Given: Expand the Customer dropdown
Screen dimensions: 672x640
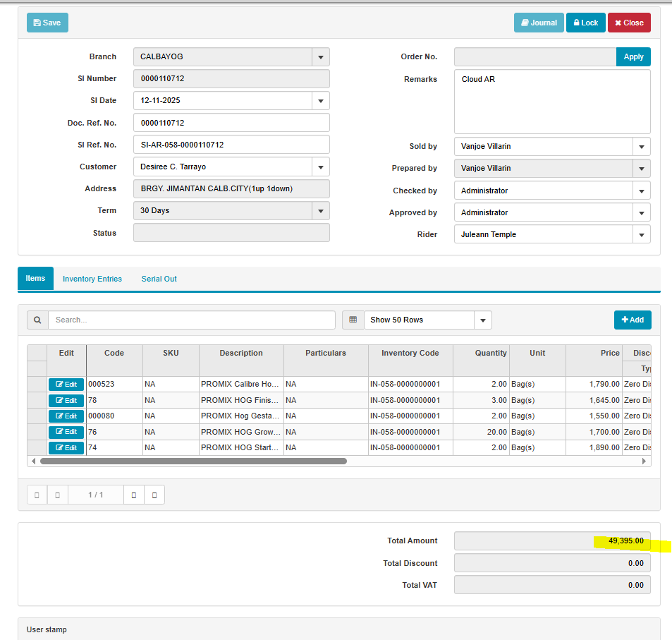Looking at the screenshot, I should pos(321,167).
